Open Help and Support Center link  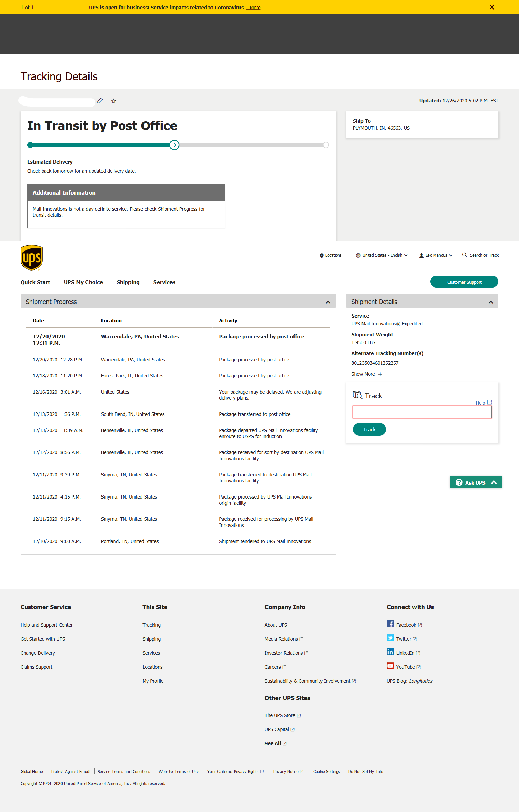pyautogui.click(x=46, y=625)
